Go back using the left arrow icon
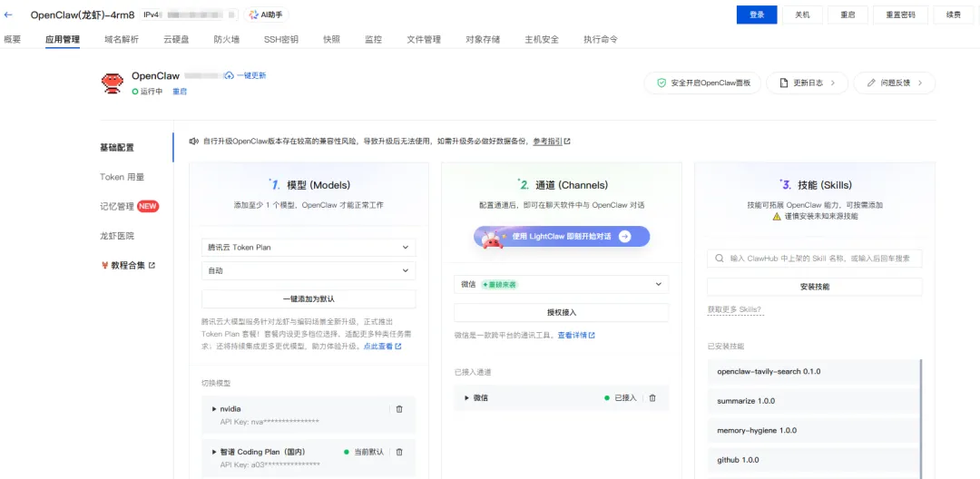980x479 pixels. coord(7,15)
